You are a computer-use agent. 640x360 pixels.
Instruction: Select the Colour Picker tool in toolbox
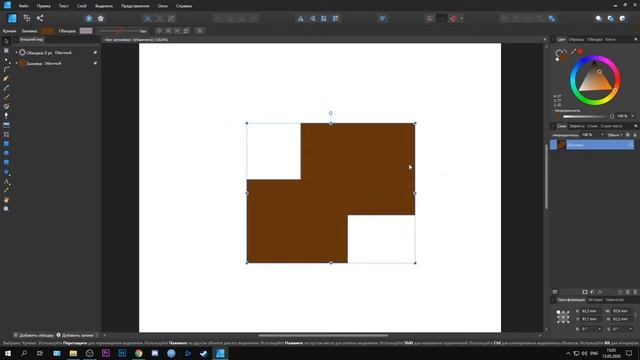pyautogui.click(x=6, y=190)
